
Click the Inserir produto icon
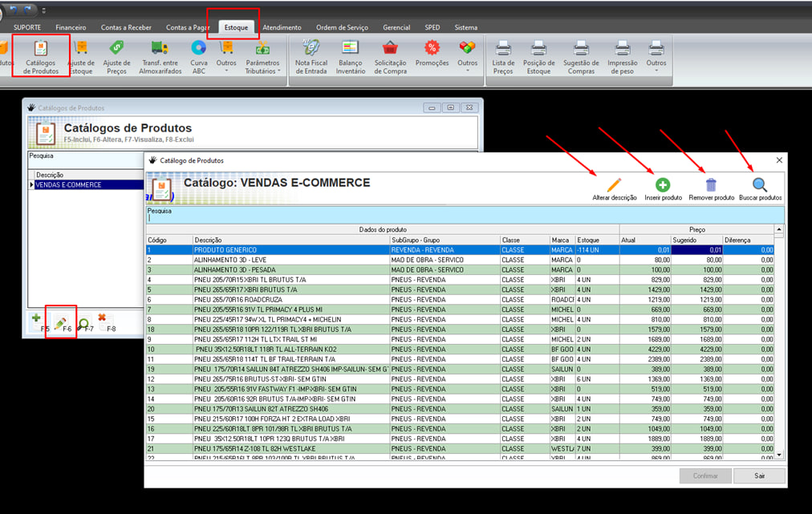tap(663, 187)
